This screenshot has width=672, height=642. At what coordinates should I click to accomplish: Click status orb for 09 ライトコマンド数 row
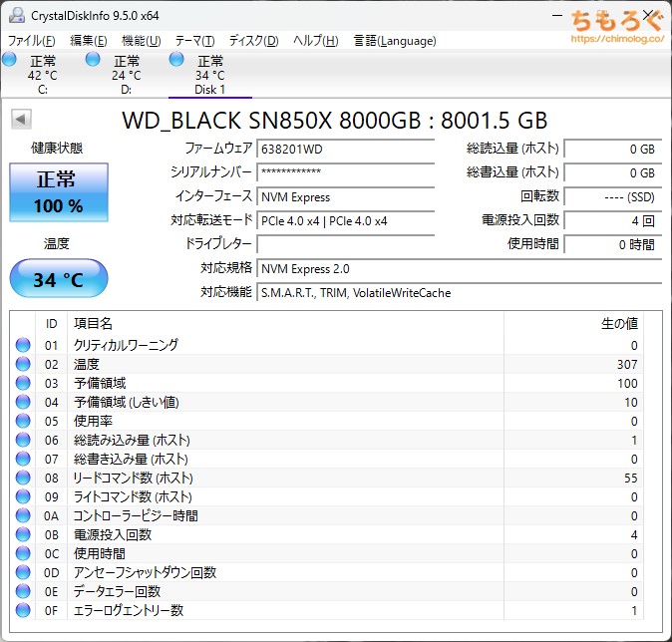pyautogui.click(x=23, y=496)
